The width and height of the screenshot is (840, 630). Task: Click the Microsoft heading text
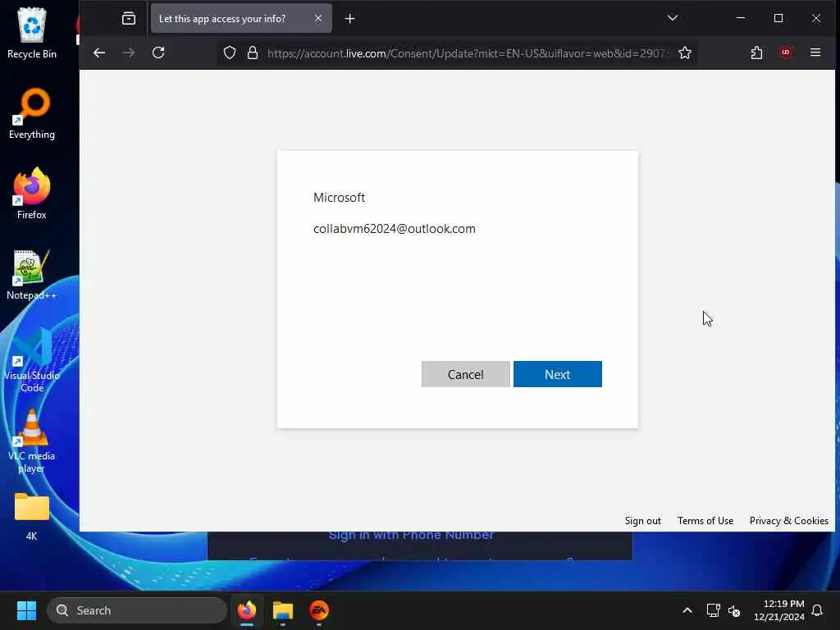click(x=339, y=197)
